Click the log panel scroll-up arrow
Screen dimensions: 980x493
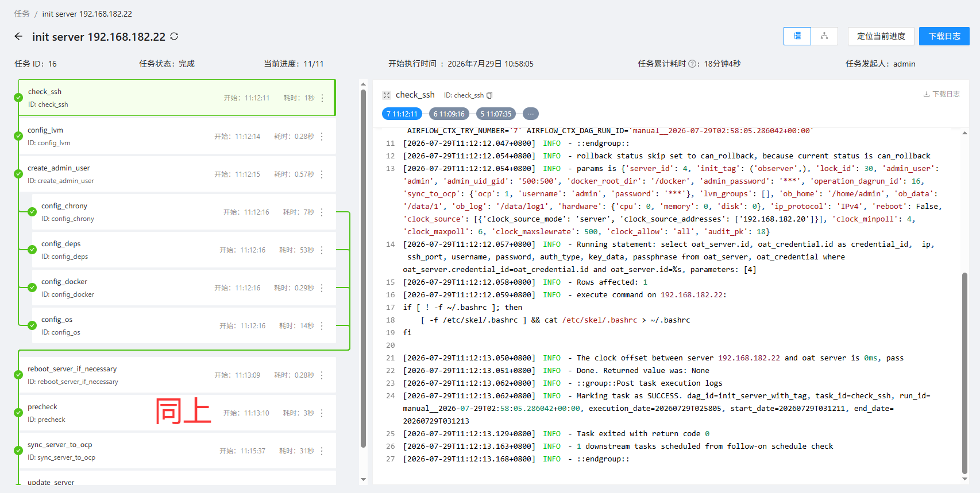[964, 133]
